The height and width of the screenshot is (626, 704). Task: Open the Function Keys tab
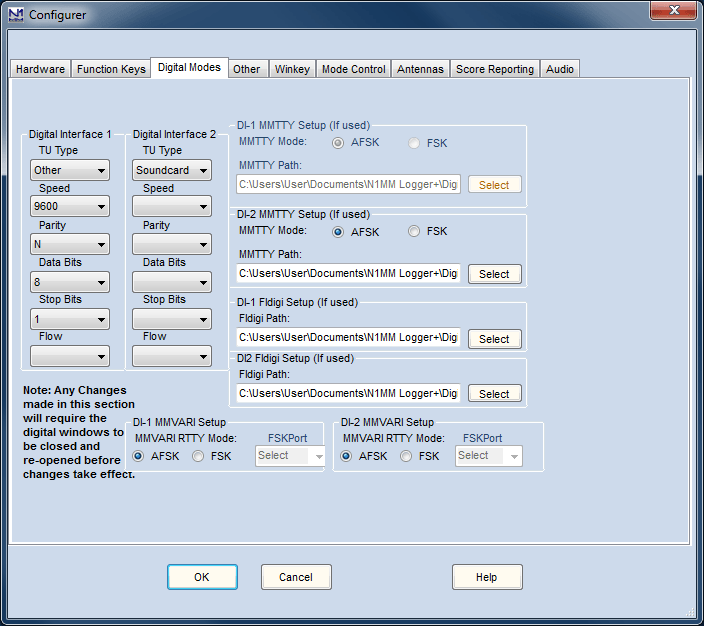111,69
